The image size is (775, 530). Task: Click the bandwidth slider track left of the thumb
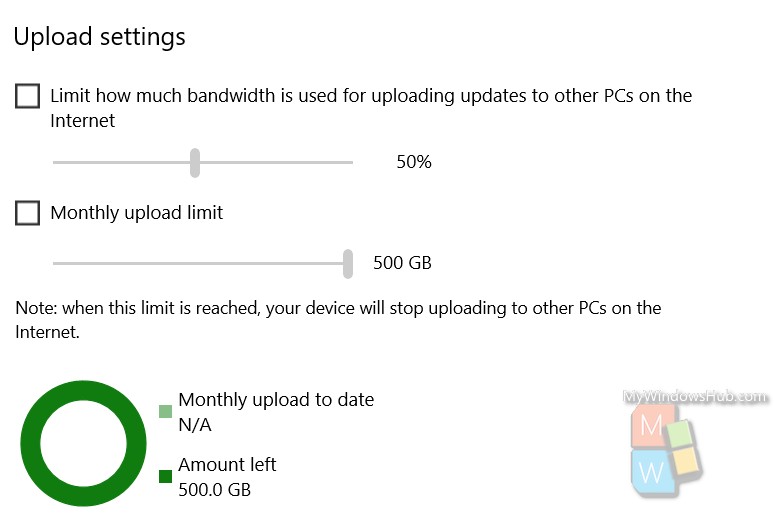pos(122,163)
